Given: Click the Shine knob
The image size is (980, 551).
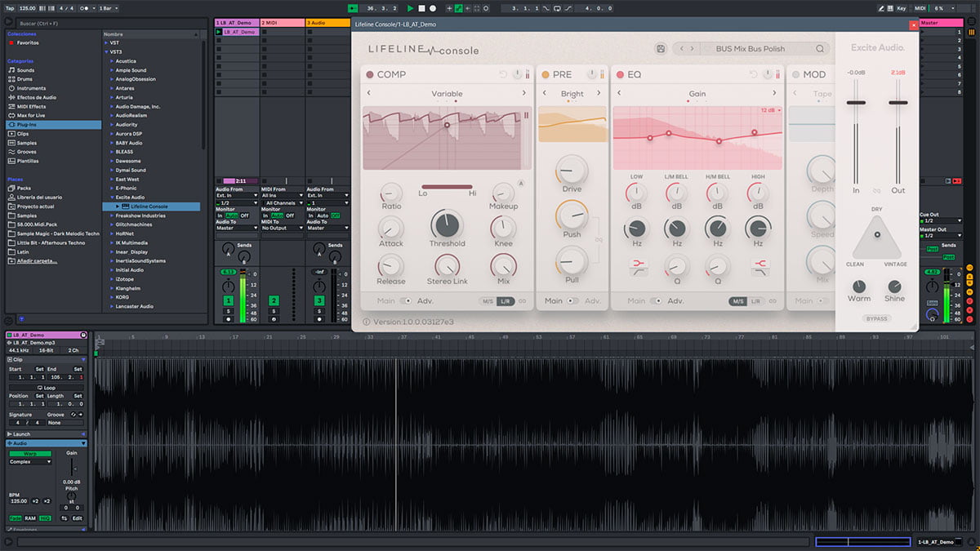Looking at the screenshot, I should 894,287.
